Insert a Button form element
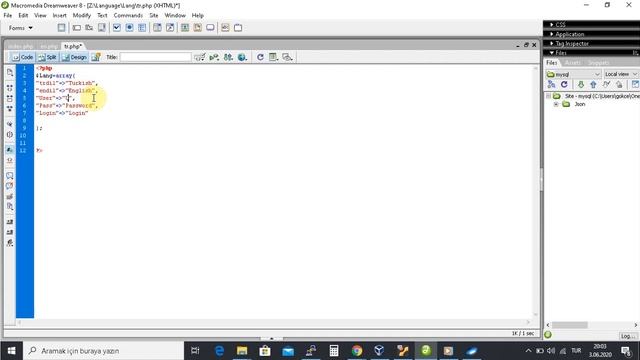 [210, 28]
